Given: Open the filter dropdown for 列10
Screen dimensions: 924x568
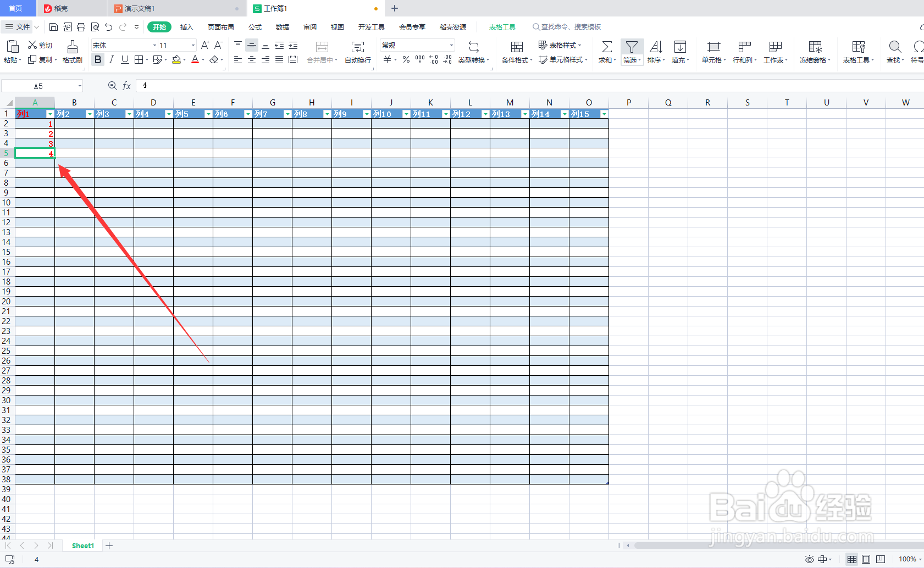Looking at the screenshot, I should [x=406, y=114].
